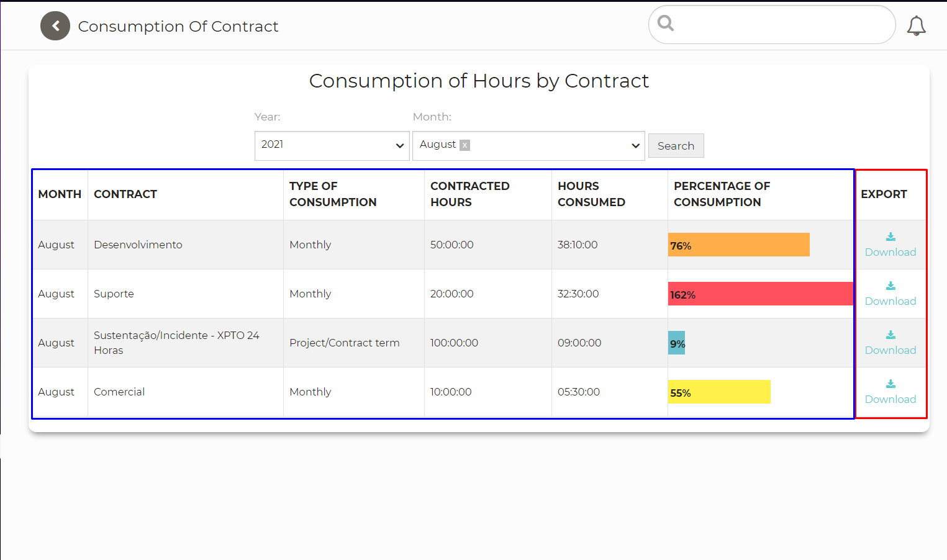Click hours consumed 05:30:00

pyautogui.click(x=579, y=392)
